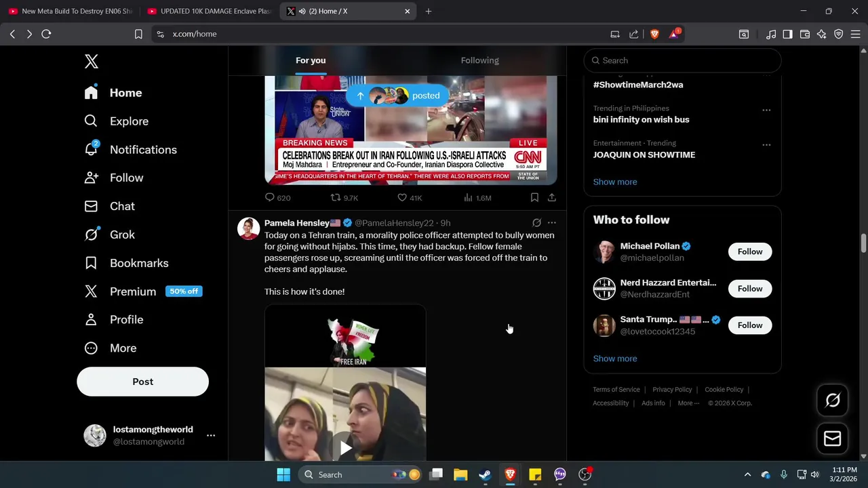The height and width of the screenshot is (488, 868).
Task: Open Sticky Notes from taskbar
Action: (x=535, y=474)
